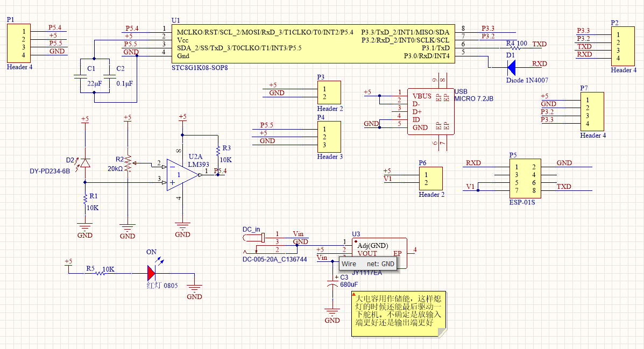Click the 'Diode 1N4007' label

(527, 80)
